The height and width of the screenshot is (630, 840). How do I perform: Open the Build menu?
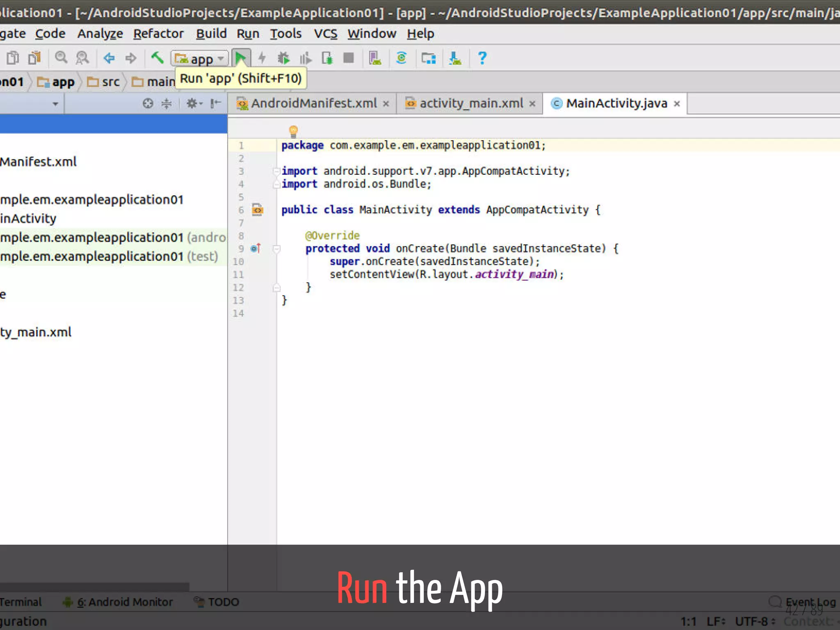coord(211,33)
